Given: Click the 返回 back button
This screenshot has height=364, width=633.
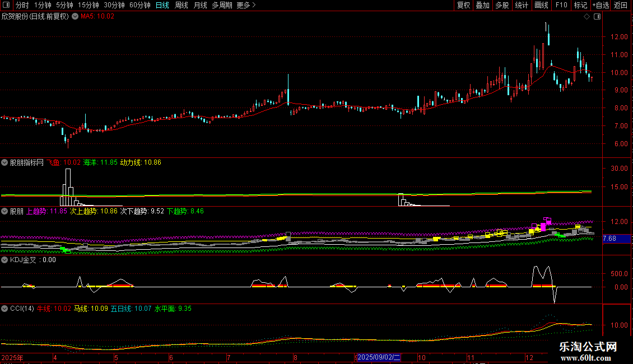Looking at the screenshot, I should click(x=621, y=5).
